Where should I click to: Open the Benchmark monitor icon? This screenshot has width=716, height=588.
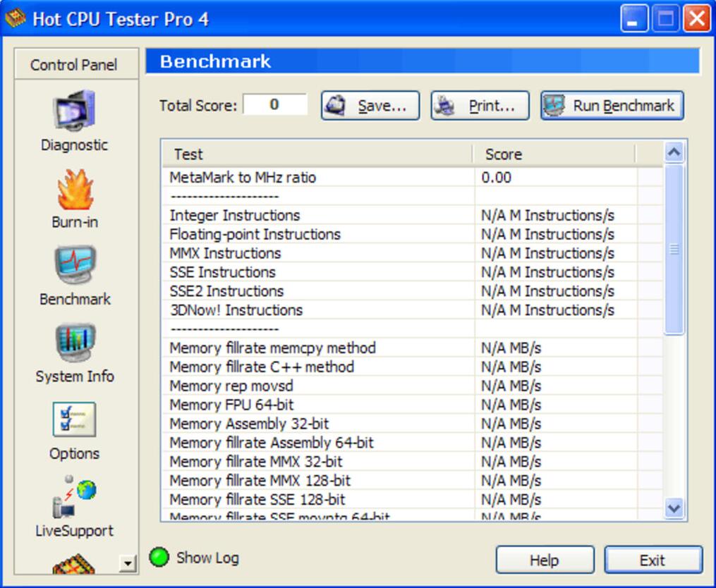74,267
